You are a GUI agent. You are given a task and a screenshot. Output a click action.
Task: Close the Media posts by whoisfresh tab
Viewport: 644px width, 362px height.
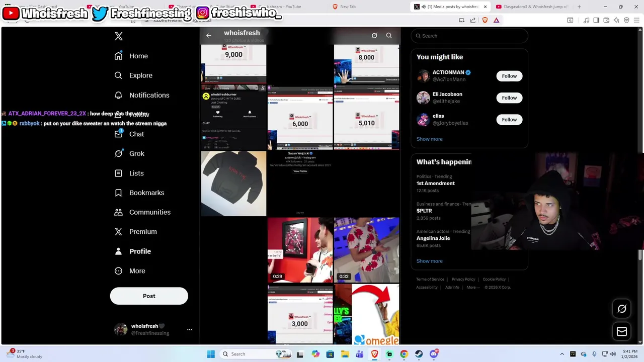[x=485, y=7]
